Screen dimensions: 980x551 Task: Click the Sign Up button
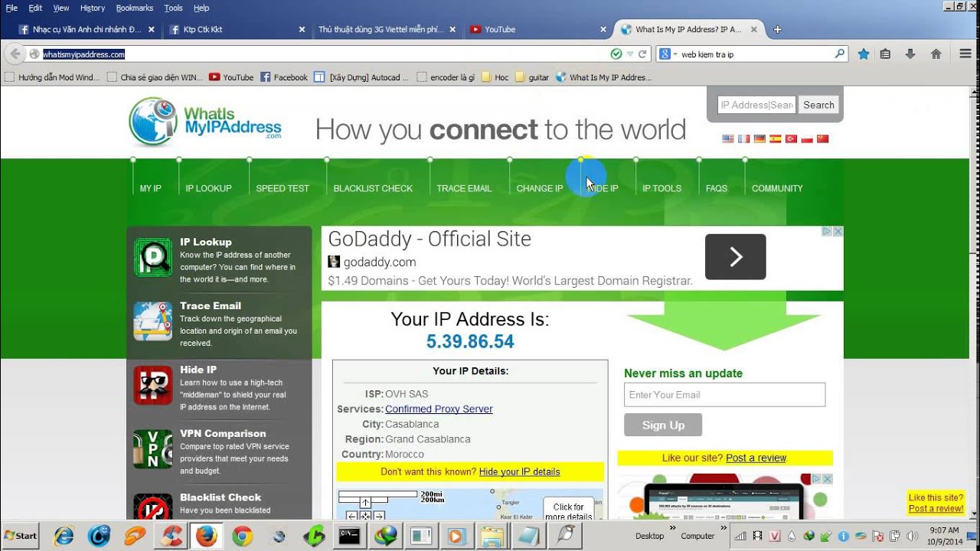(663, 425)
